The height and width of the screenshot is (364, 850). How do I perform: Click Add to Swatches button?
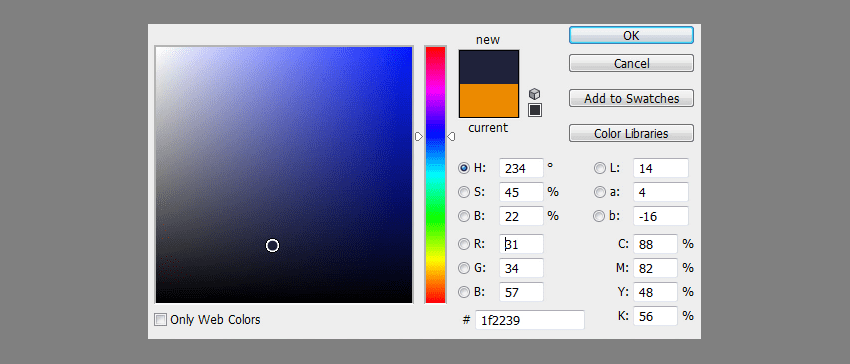tap(631, 98)
